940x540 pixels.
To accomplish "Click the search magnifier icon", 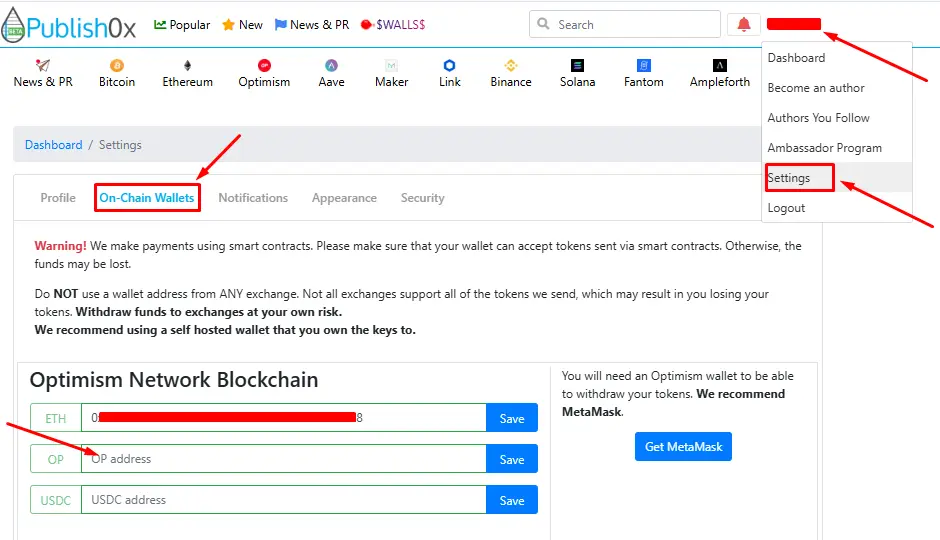I will coord(543,24).
